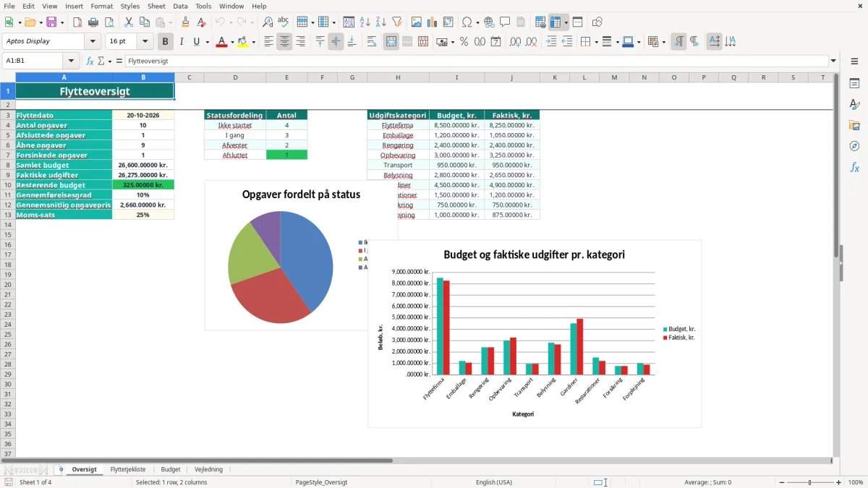The height and width of the screenshot is (488, 868).
Task: Click the Insert Image icon
Action: pyautogui.click(x=417, y=22)
